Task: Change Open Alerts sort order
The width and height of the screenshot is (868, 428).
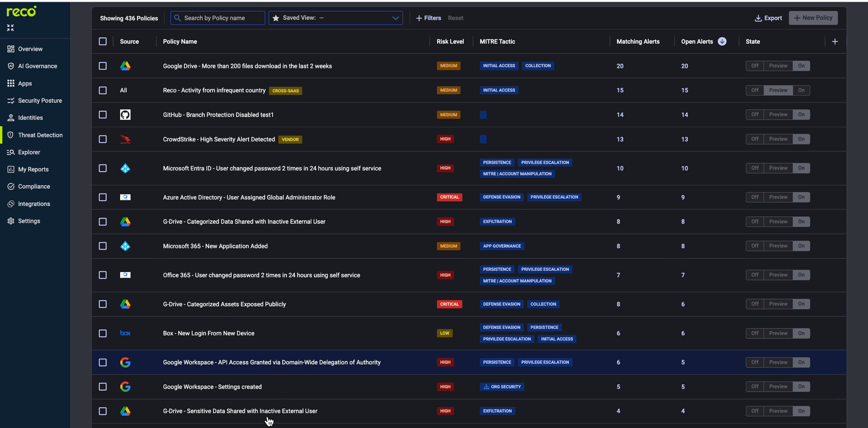Action: click(722, 41)
